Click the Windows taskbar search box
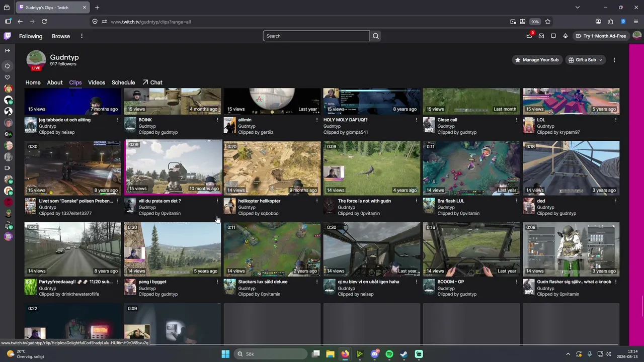This screenshot has height=362, width=644. (271, 354)
